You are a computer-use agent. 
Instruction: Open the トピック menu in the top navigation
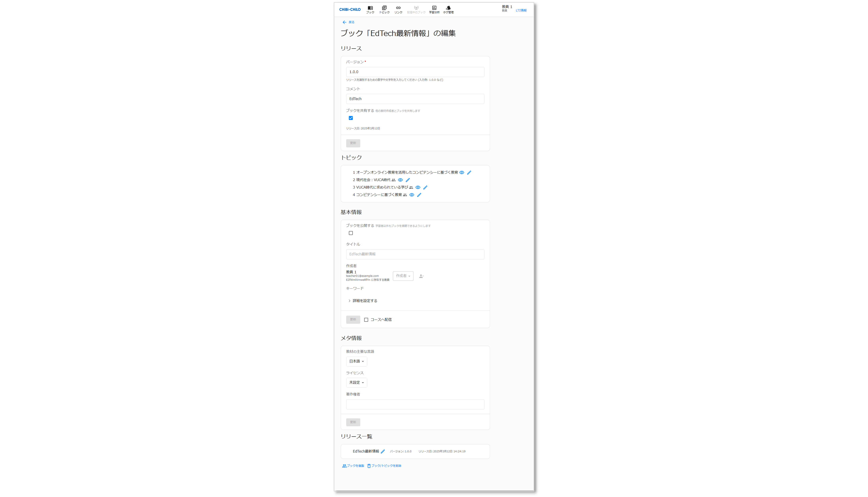pos(384,9)
